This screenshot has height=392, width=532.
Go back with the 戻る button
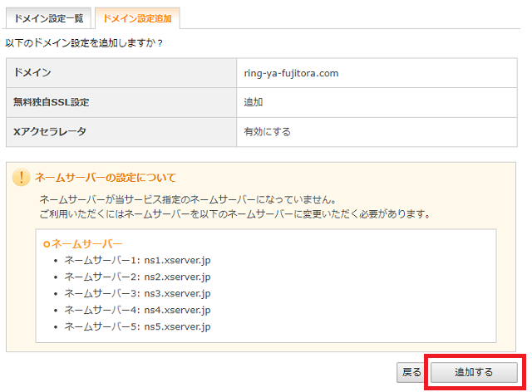click(412, 372)
